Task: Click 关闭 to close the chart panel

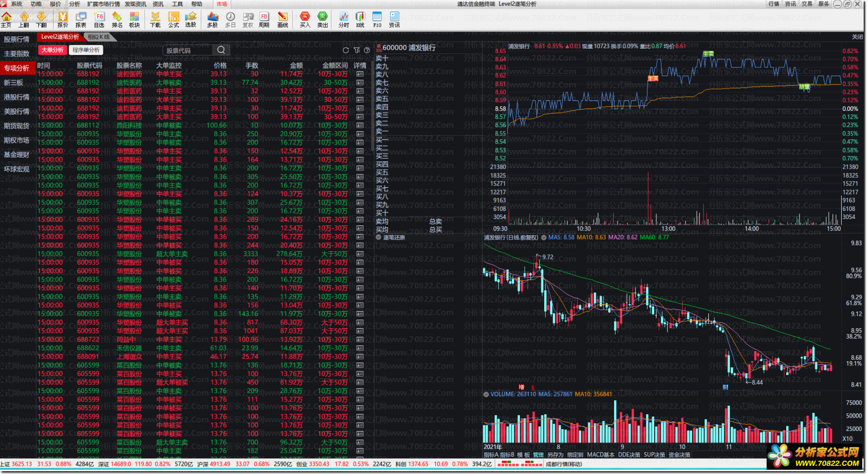Action: click(x=857, y=37)
